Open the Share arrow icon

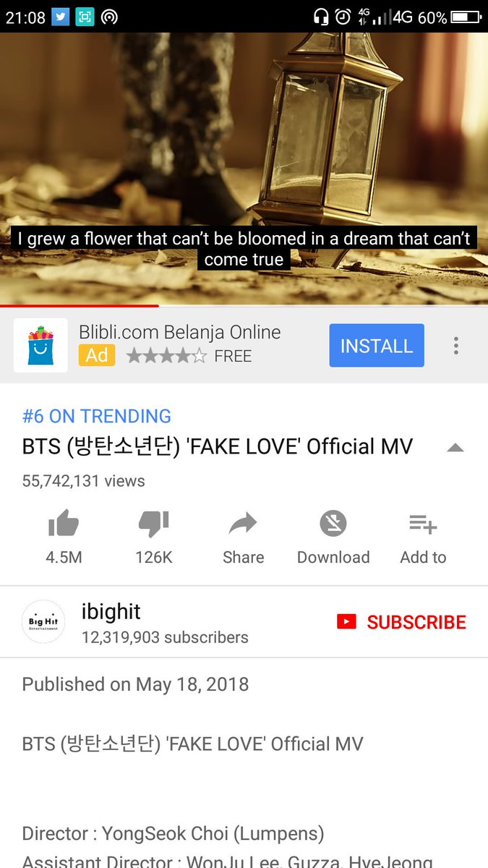[243, 524]
